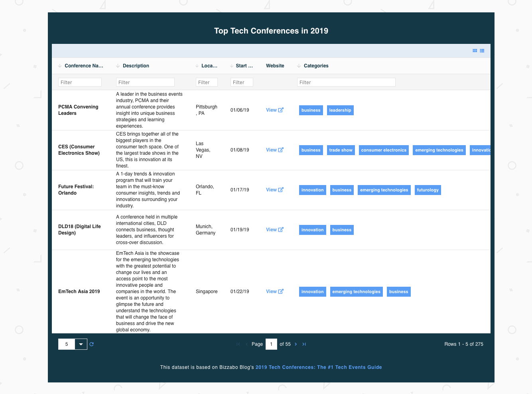532x394 pixels.
Task: Select the rows per page value 5
Action: [x=67, y=344]
